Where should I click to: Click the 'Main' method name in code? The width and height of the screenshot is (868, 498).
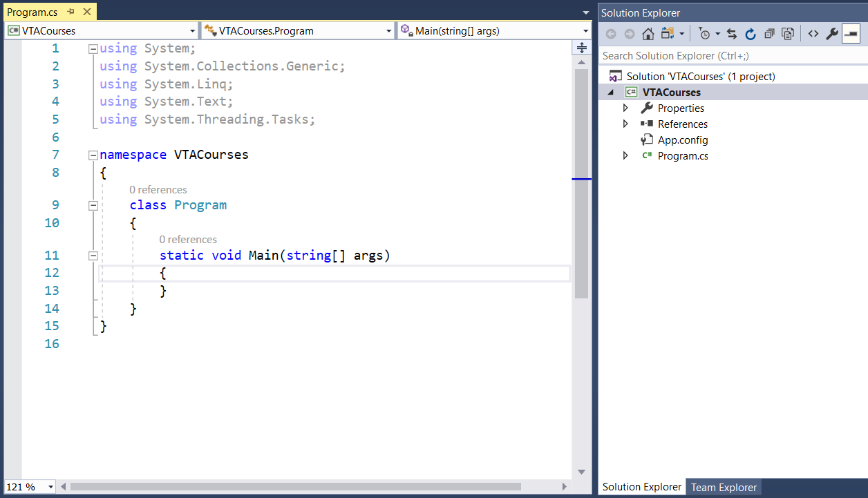tap(263, 256)
